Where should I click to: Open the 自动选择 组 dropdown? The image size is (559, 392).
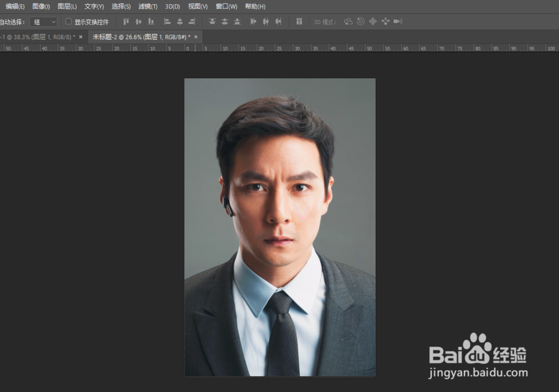pos(44,22)
